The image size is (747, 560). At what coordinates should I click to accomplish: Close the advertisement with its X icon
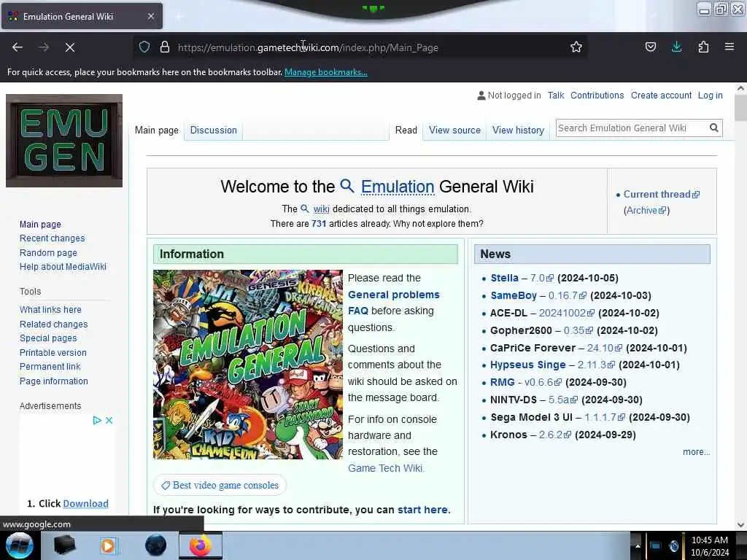tap(109, 420)
